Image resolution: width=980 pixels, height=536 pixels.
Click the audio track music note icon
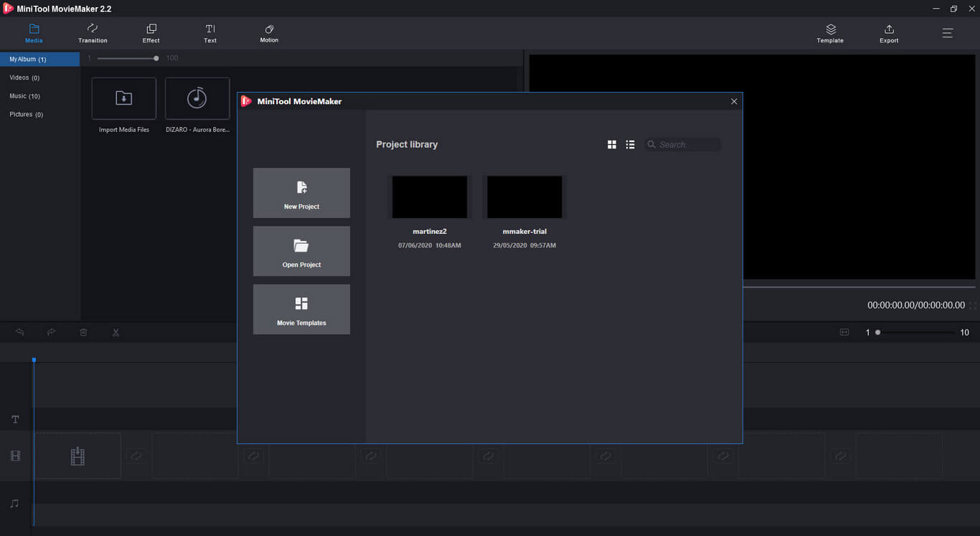click(x=14, y=504)
